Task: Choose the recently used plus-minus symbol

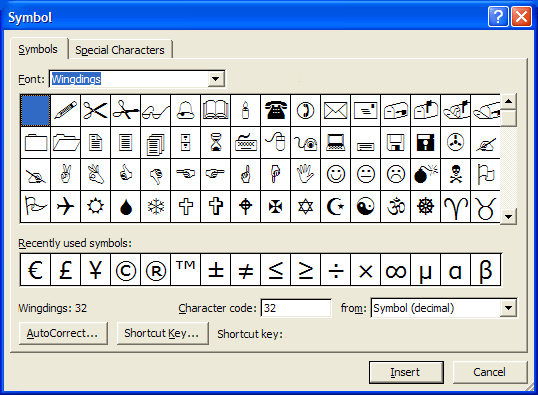Action: 215,270
